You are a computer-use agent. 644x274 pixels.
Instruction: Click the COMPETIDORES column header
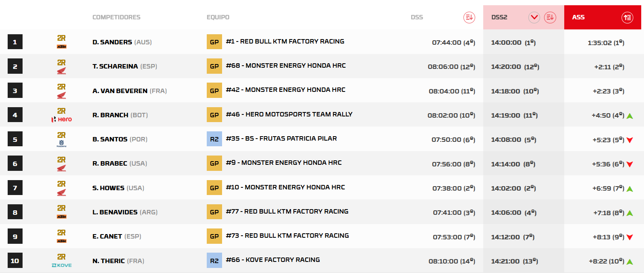[116, 17]
